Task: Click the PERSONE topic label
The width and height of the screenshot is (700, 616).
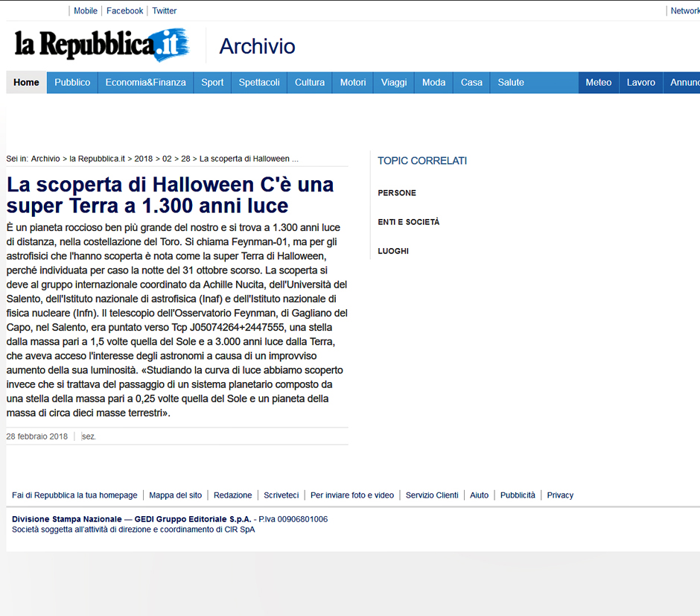Action: (x=397, y=193)
